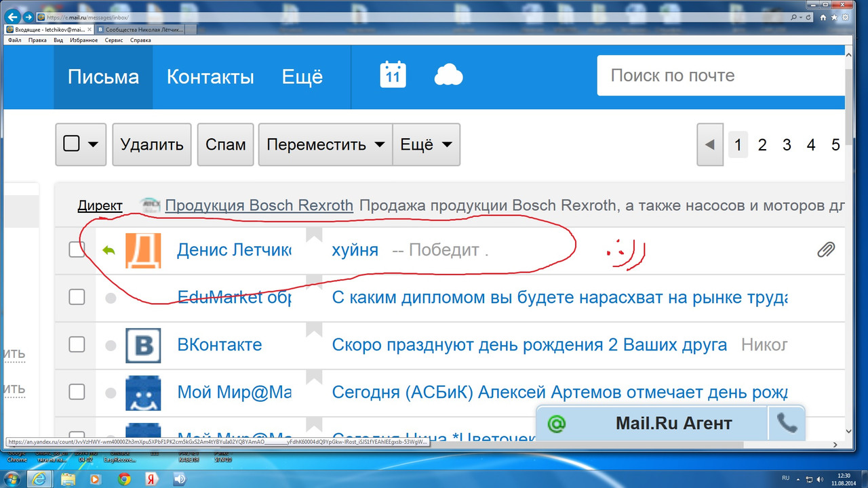Click the Удалить button
The height and width of the screenshot is (488, 868).
[x=152, y=144]
